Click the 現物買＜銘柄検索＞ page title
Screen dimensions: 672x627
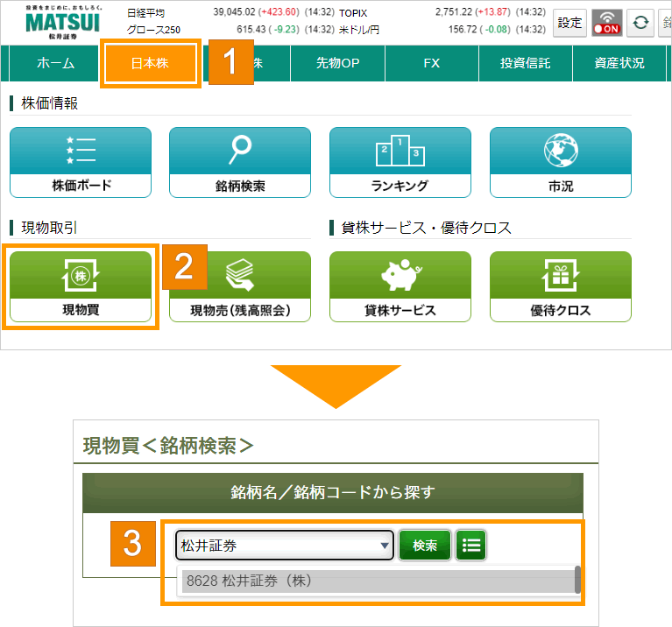point(168,446)
